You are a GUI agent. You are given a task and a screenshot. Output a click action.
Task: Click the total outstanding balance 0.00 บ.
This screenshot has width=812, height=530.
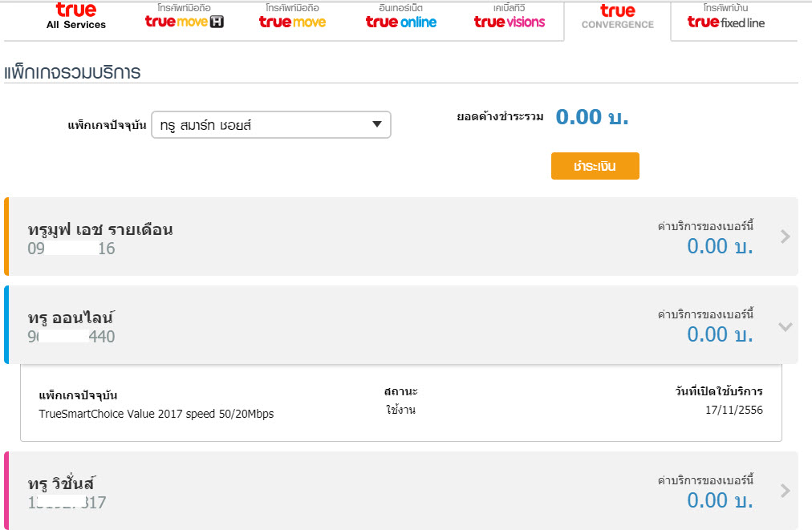592,117
